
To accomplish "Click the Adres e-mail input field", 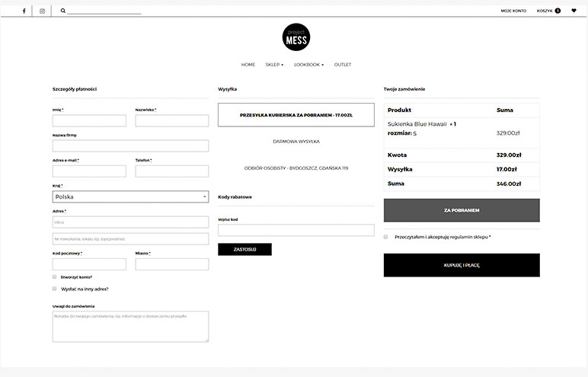I will [x=89, y=171].
